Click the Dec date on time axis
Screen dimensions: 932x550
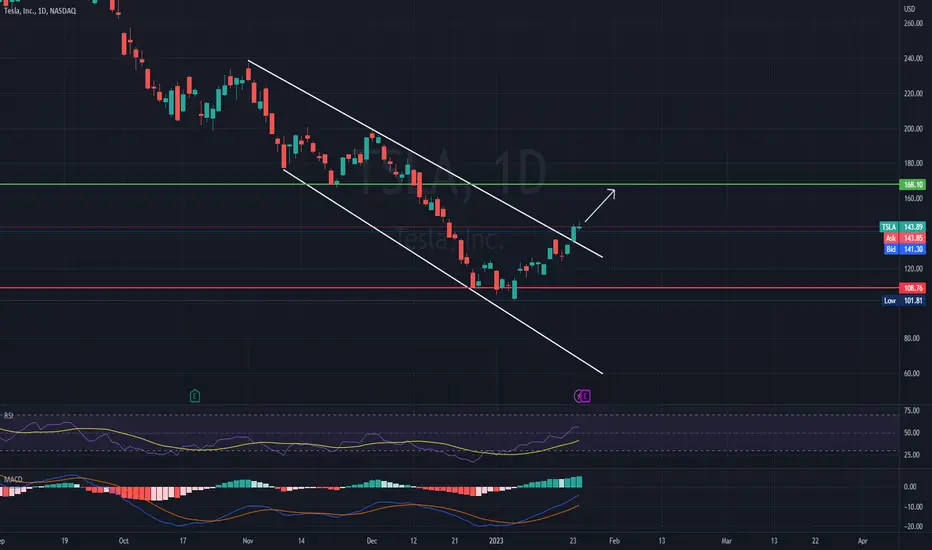(371, 541)
